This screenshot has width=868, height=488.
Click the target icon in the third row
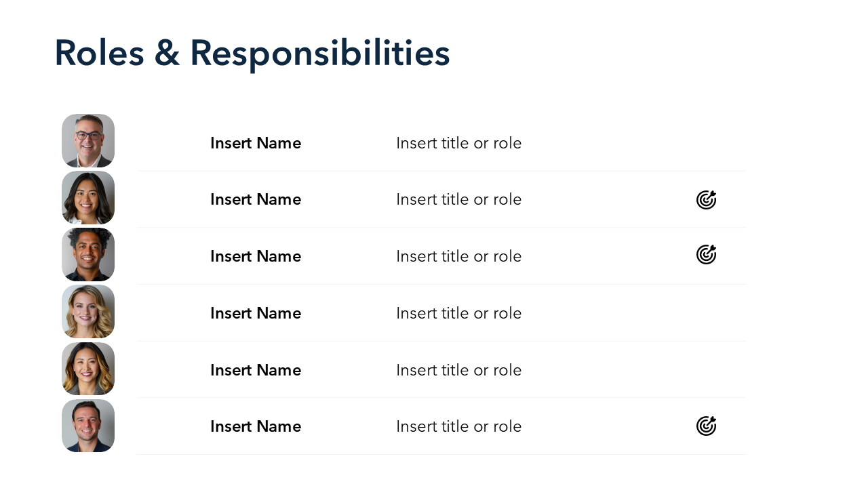point(706,255)
